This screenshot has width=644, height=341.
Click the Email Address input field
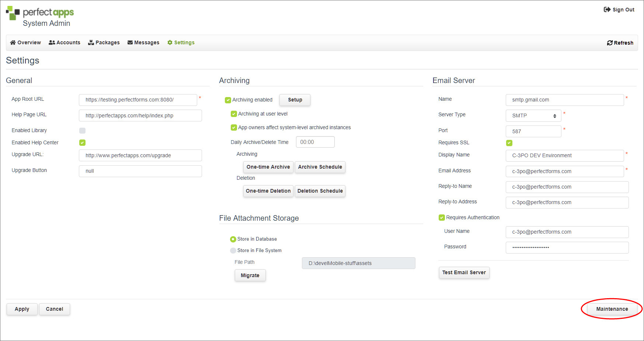(x=565, y=172)
